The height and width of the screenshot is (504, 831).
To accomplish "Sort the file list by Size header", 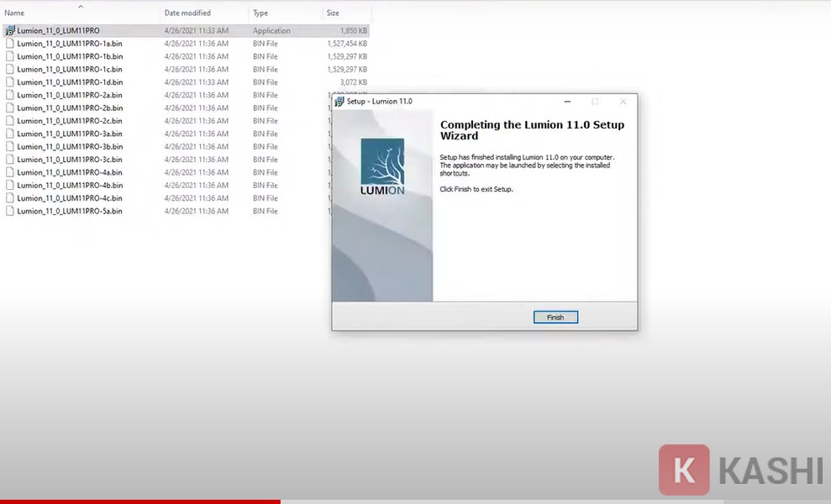I will click(x=333, y=13).
